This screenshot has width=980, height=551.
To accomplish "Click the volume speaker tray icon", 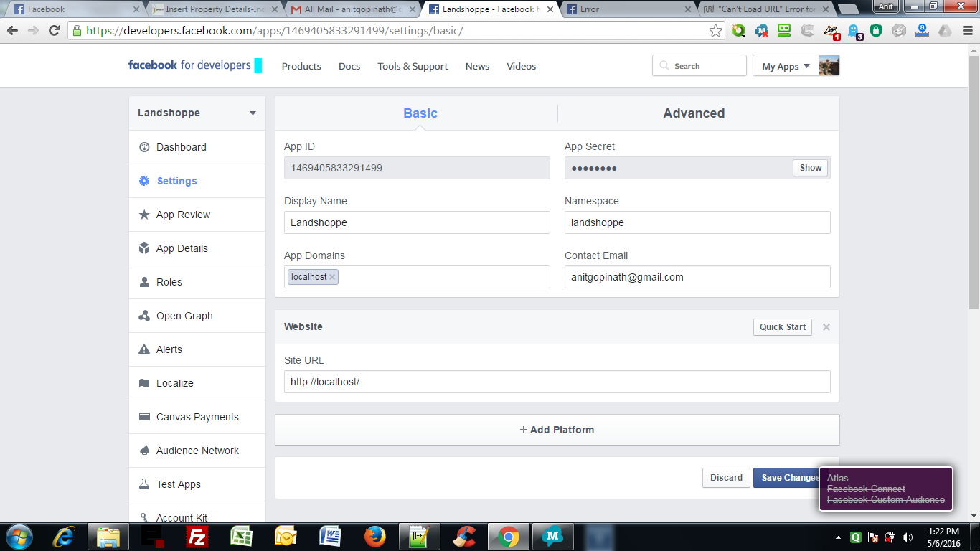I will pos(908,537).
